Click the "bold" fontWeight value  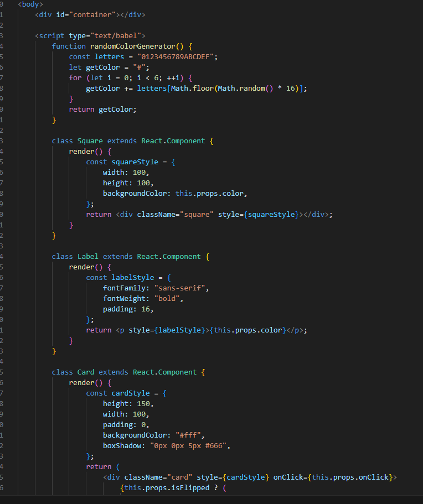point(167,299)
